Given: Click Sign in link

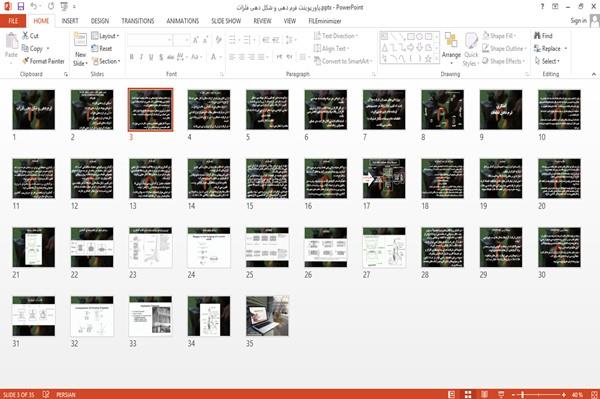Looking at the screenshot, I should pyautogui.click(x=578, y=20).
